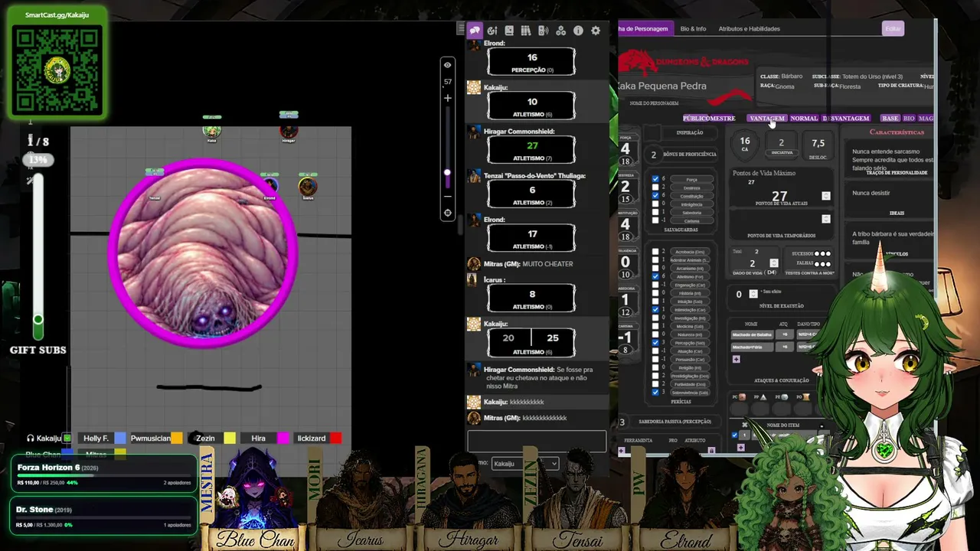Click the plus icon on the zoom bar
The height and width of the screenshot is (551, 980).
[448, 98]
